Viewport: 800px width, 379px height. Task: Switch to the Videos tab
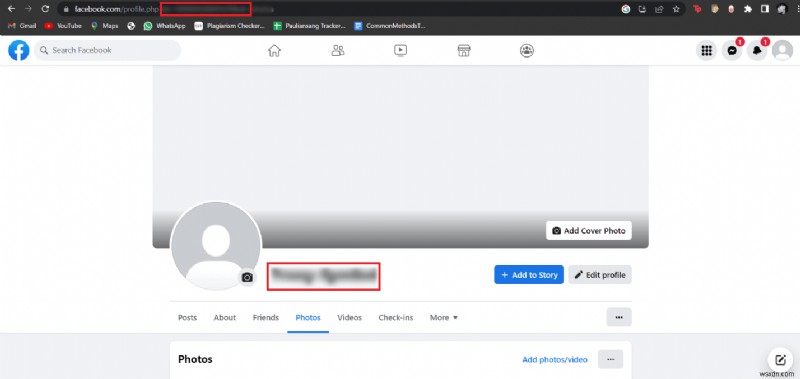point(349,317)
